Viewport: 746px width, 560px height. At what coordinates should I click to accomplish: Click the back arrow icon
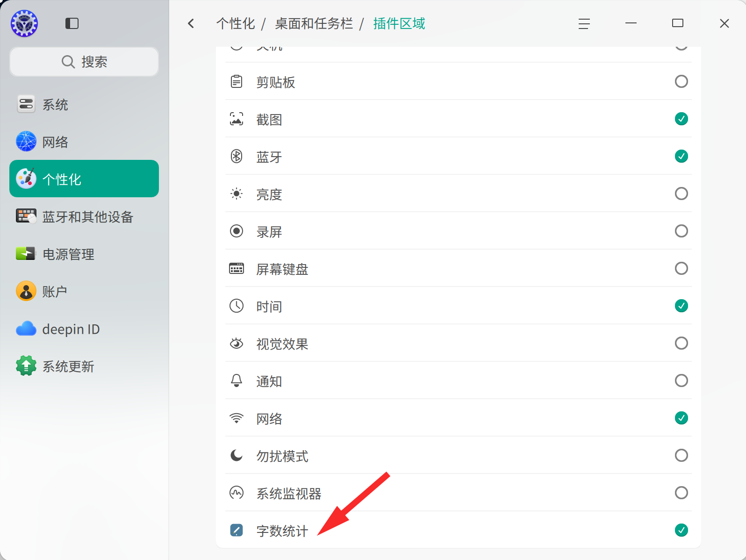coord(191,23)
